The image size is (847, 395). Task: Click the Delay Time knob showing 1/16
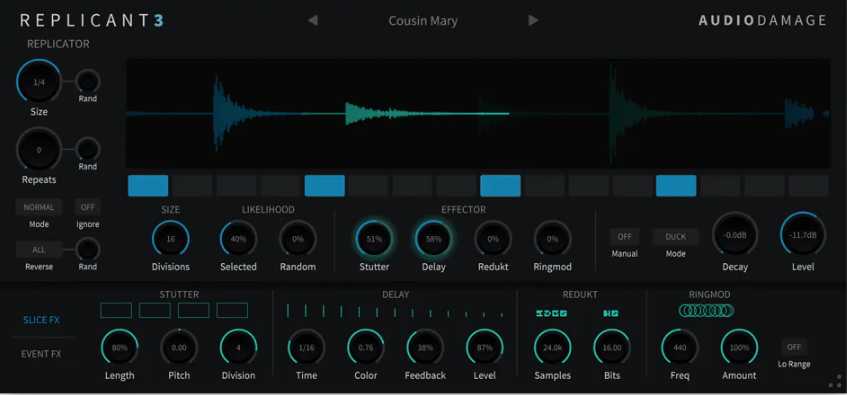click(306, 347)
